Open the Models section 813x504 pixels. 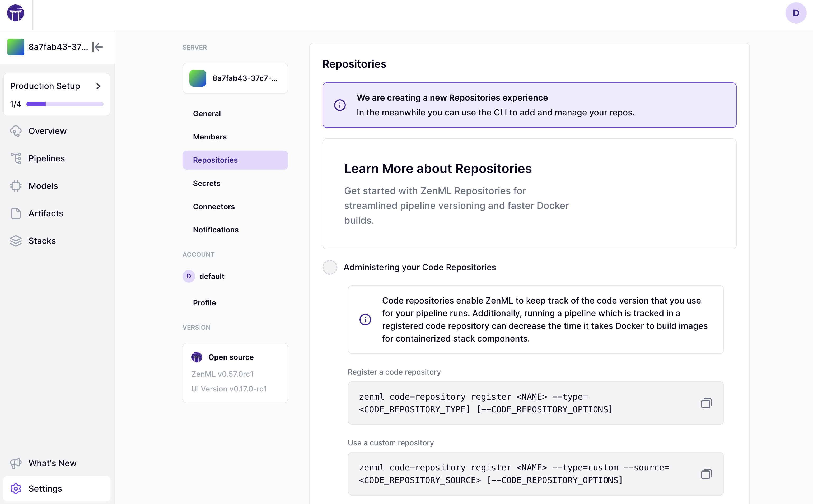(43, 186)
